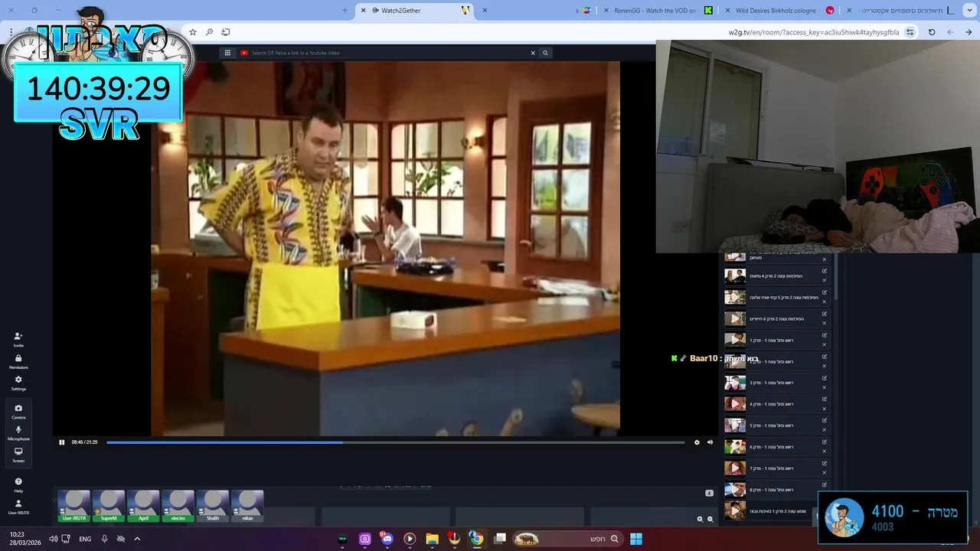
Task: Select the electro participant tile
Action: (178, 507)
